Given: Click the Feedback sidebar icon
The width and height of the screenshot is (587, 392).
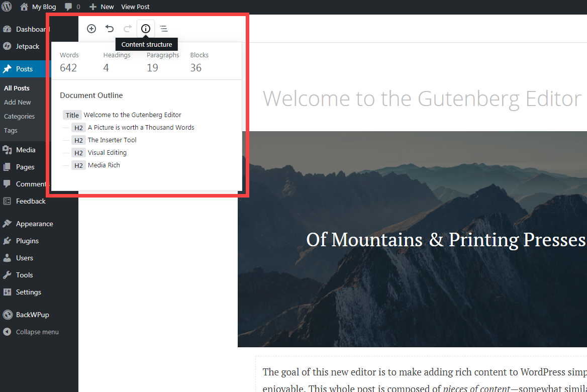Looking at the screenshot, I should [7, 201].
